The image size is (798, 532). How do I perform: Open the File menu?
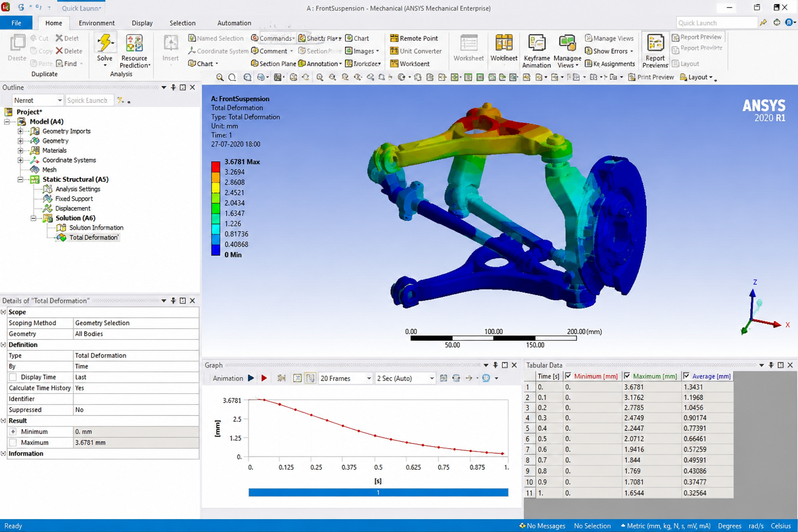point(16,23)
